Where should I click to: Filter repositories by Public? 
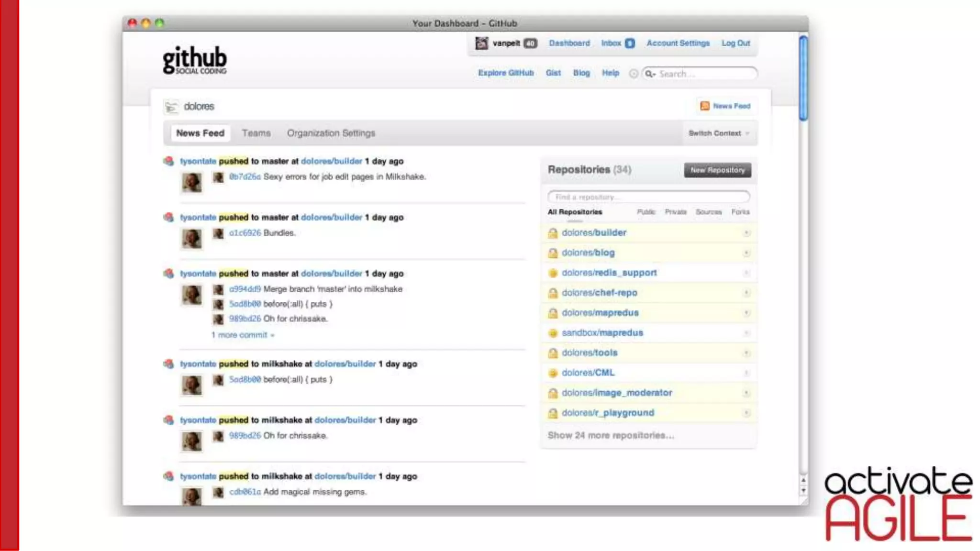click(x=646, y=212)
